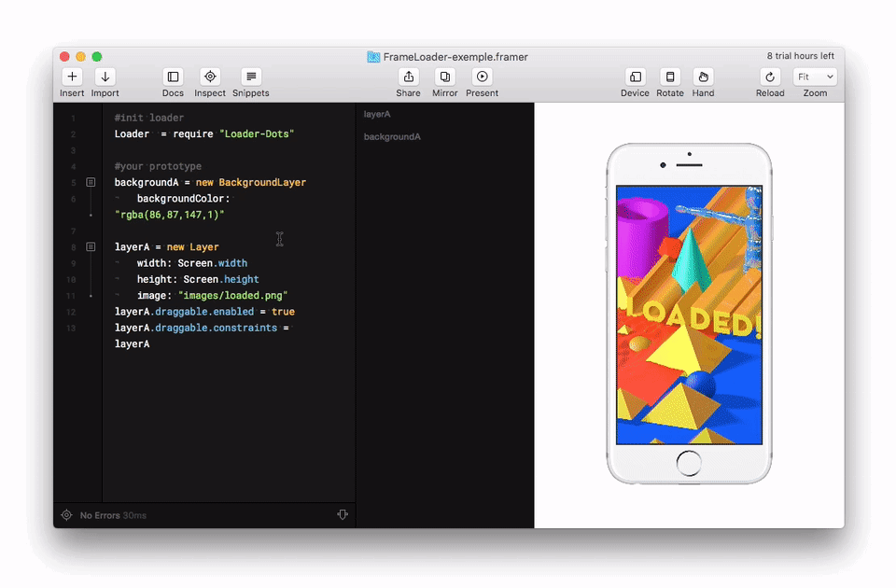Open the Fit zoom dropdown
Screen dimensions: 896x588
pyautogui.click(x=815, y=76)
